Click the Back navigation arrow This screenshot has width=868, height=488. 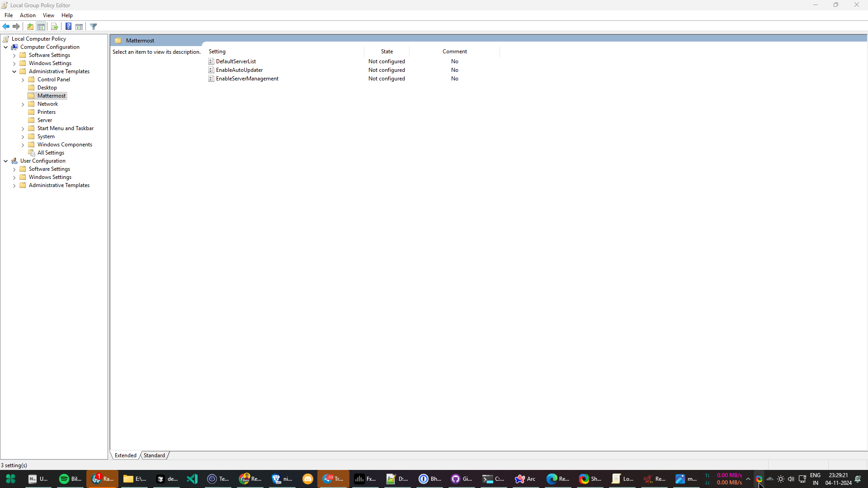click(6, 26)
